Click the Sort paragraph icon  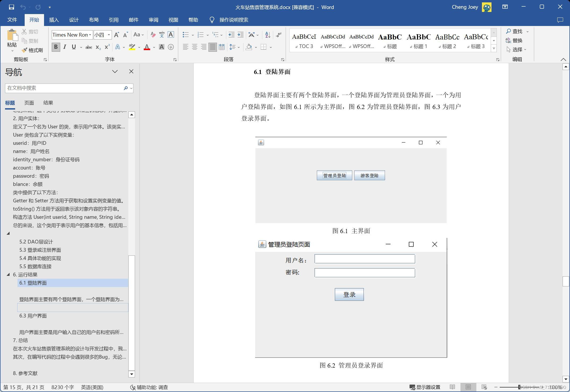(x=268, y=35)
